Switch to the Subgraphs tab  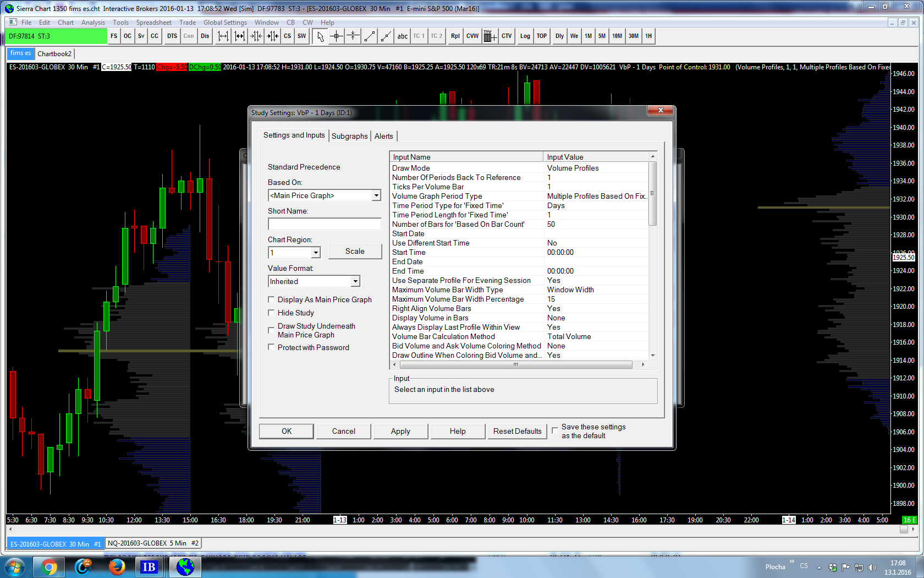[x=350, y=136]
